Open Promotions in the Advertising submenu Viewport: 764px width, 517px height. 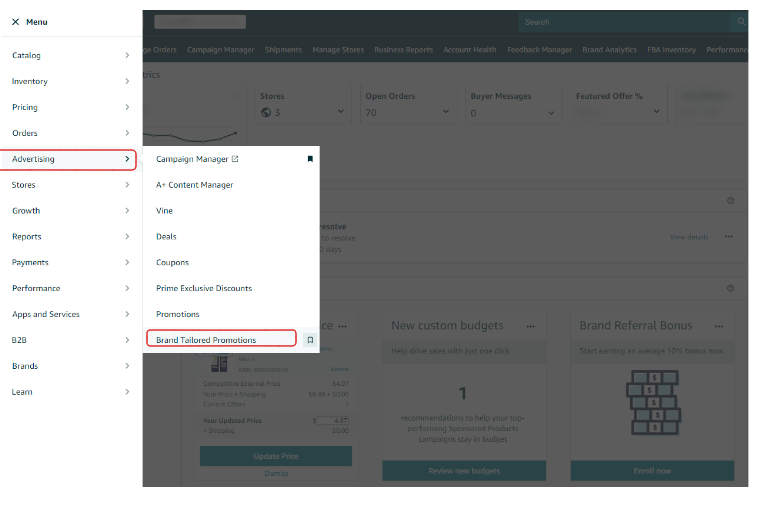click(178, 314)
